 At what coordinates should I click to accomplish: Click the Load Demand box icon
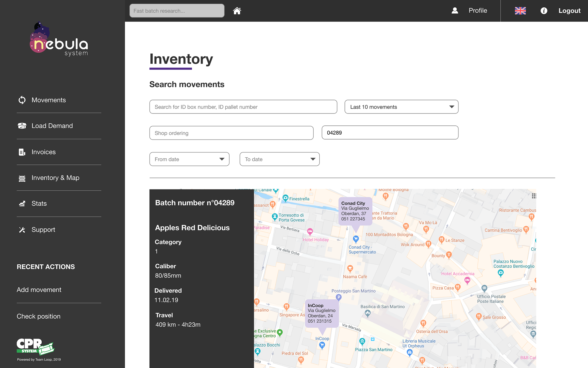pos(22,126)
